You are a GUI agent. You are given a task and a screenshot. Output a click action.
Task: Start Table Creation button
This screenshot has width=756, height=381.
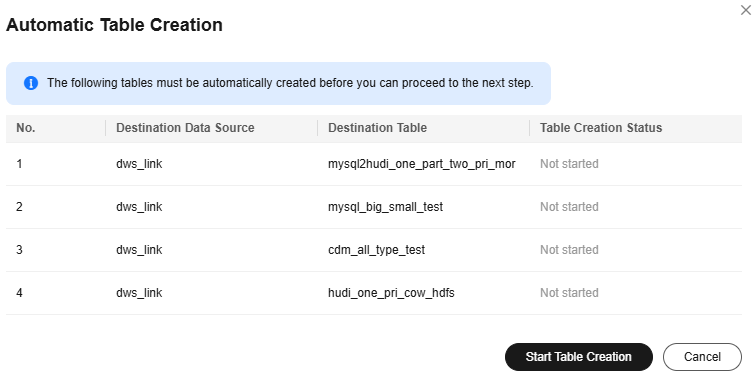579,357
